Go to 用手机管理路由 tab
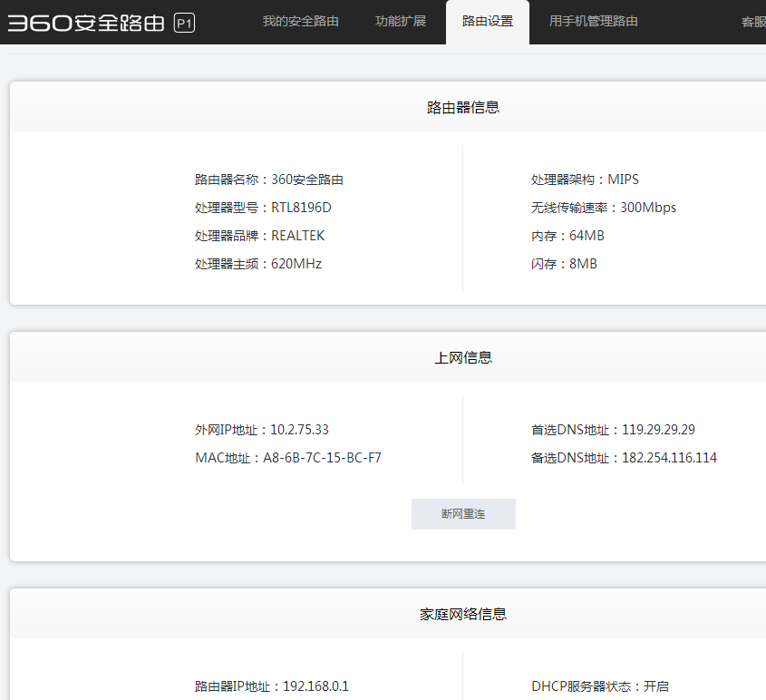766x700 pixels. (593, 21)
